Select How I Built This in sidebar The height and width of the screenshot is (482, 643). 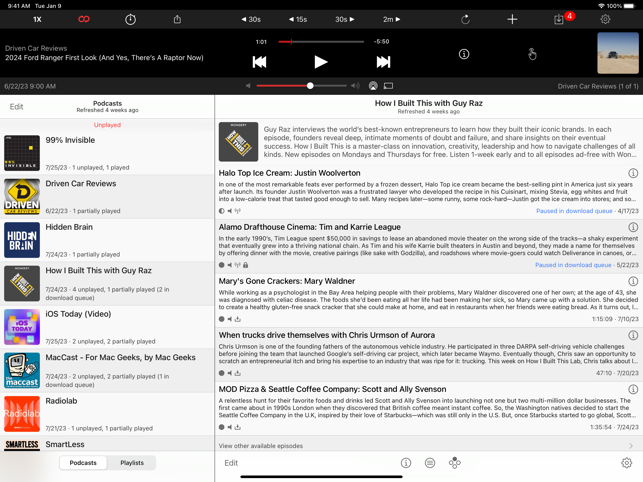point(107,283)
